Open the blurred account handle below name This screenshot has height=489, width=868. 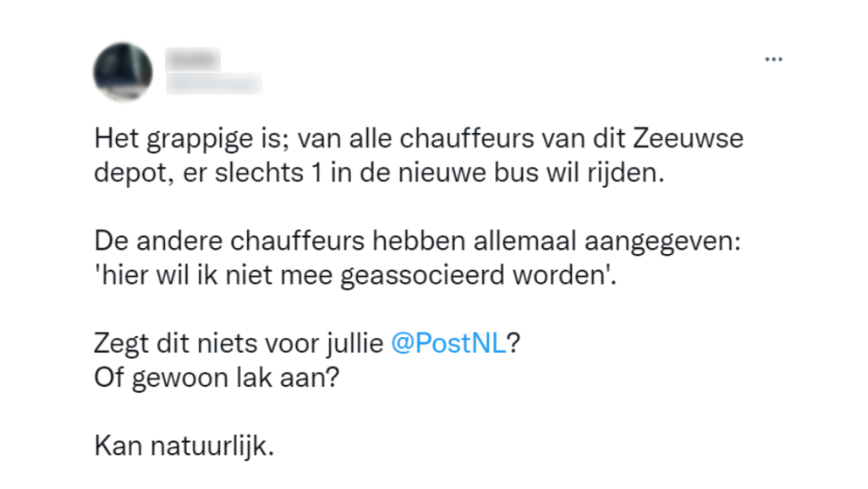pyautogui.click(x=213, y=83)
